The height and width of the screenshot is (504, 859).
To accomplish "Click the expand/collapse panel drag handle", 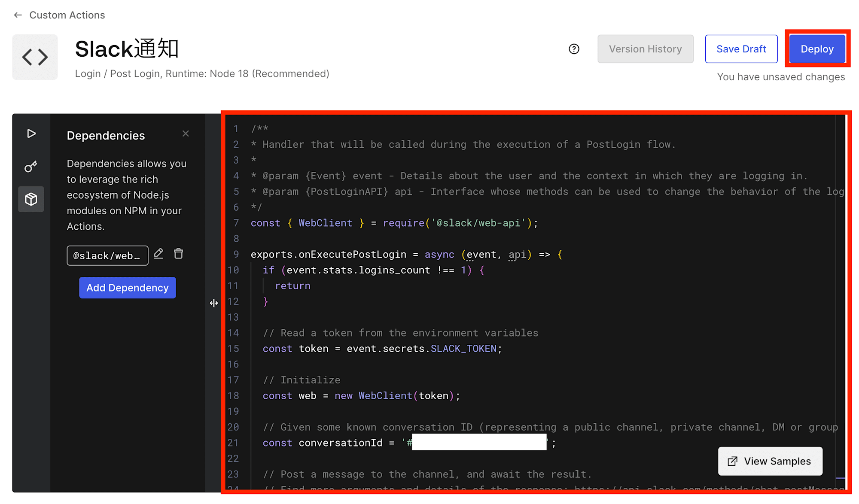I will tap(214, 301).
